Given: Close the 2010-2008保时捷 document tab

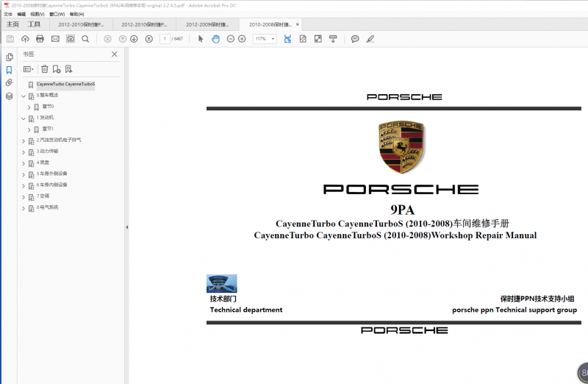Looking at the screenshot, I should pos(298,24).
